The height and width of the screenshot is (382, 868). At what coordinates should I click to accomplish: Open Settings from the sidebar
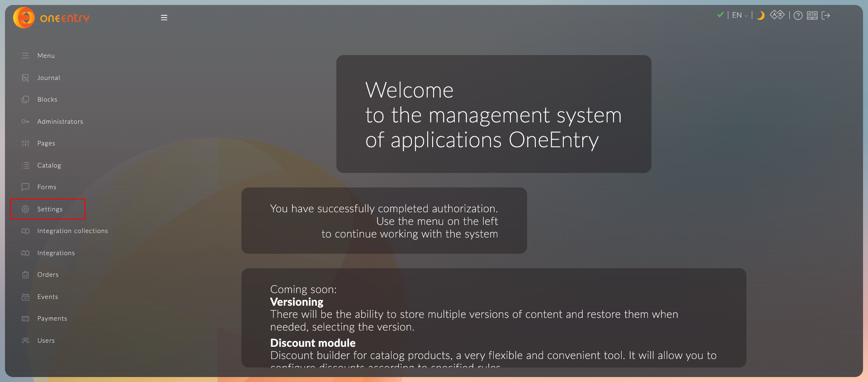[x=47, y=209]
